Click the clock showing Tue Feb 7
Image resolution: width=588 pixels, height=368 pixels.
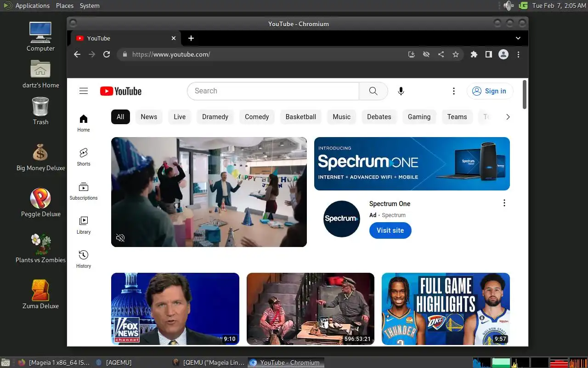point(559,6)
